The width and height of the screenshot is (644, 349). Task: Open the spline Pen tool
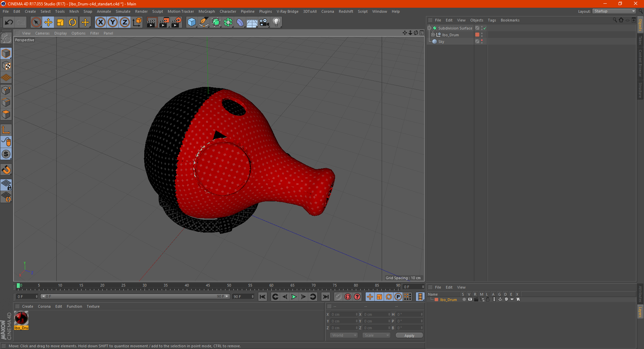(204, 22)
